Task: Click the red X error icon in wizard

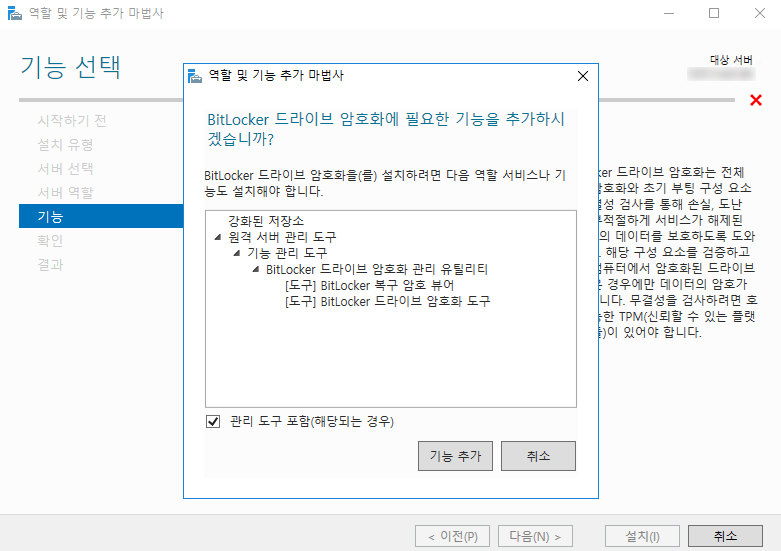Action: (x=756, y=100)
